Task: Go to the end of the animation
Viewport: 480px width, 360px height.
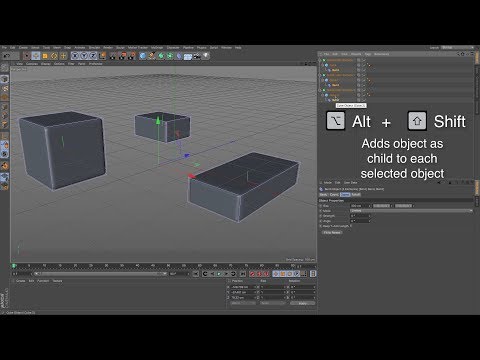Action: coord(243,274)
